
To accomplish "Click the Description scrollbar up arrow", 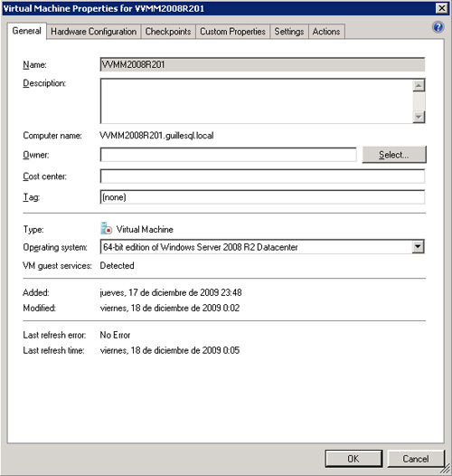I will [x=419, y=86].
